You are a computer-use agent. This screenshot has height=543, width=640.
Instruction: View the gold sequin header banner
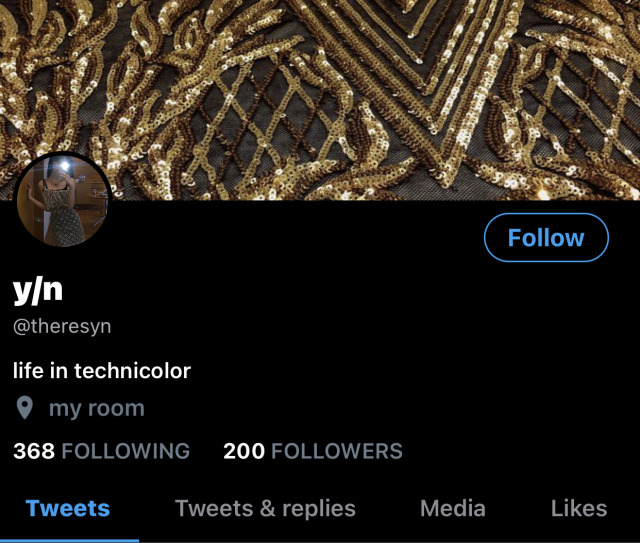point(320,100)
